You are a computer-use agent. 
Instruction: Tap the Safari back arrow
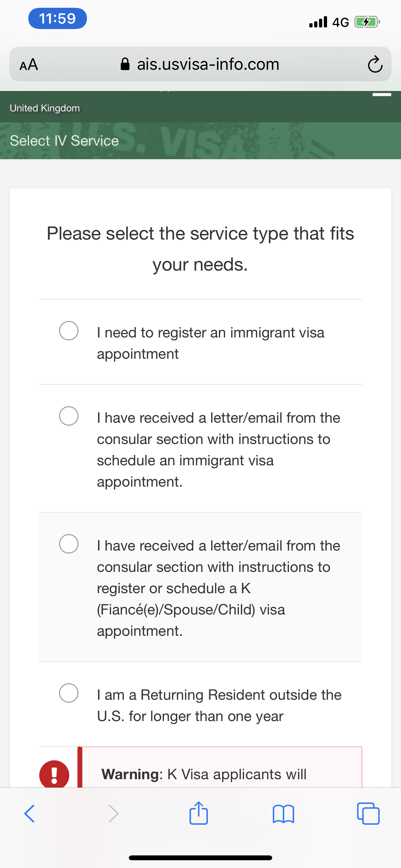[29, 814]
